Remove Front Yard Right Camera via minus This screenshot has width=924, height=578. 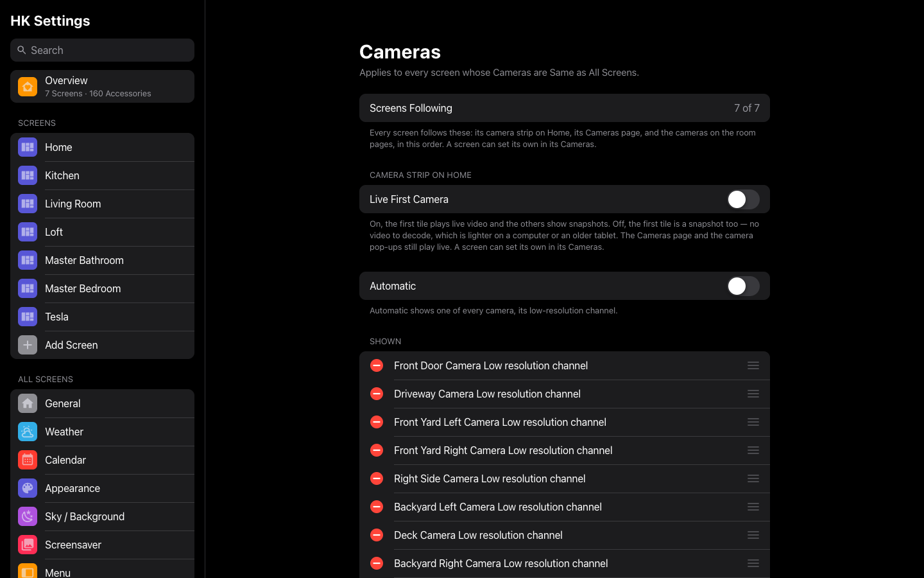[x=377, y=450]
